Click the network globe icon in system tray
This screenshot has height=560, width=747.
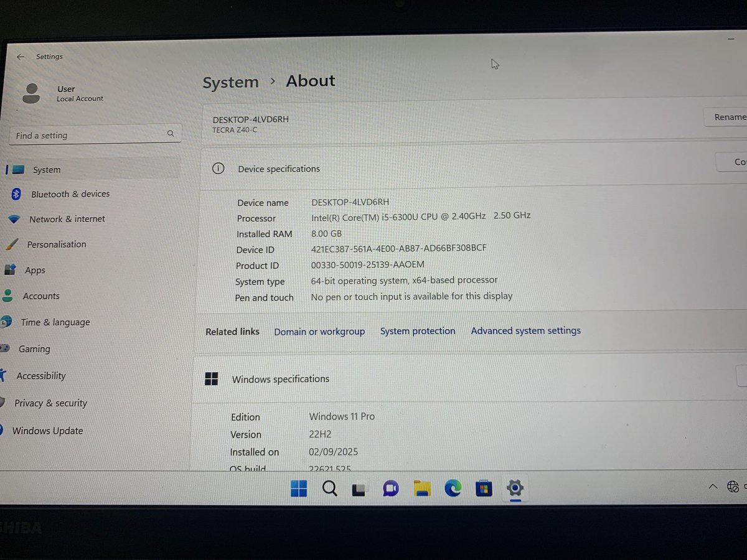tap(733, 487)
